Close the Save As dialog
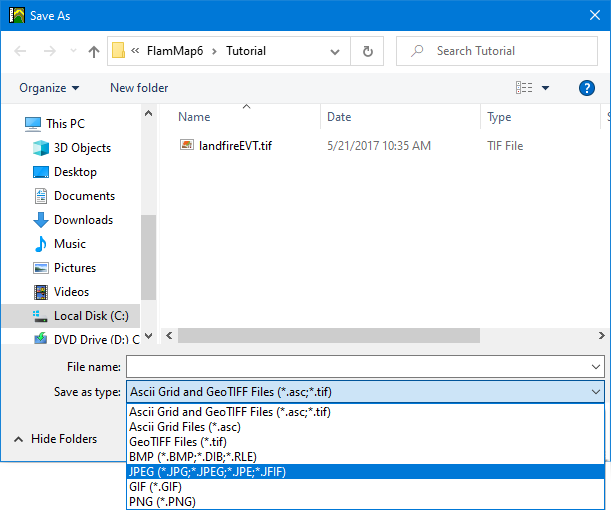This screenshot has height=510, width=611. click(595, 16)
